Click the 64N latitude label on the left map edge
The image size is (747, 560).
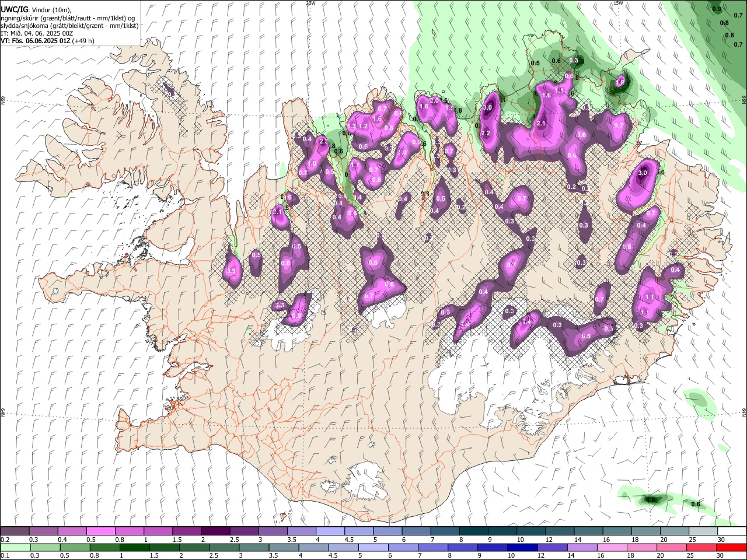point(3,412)
